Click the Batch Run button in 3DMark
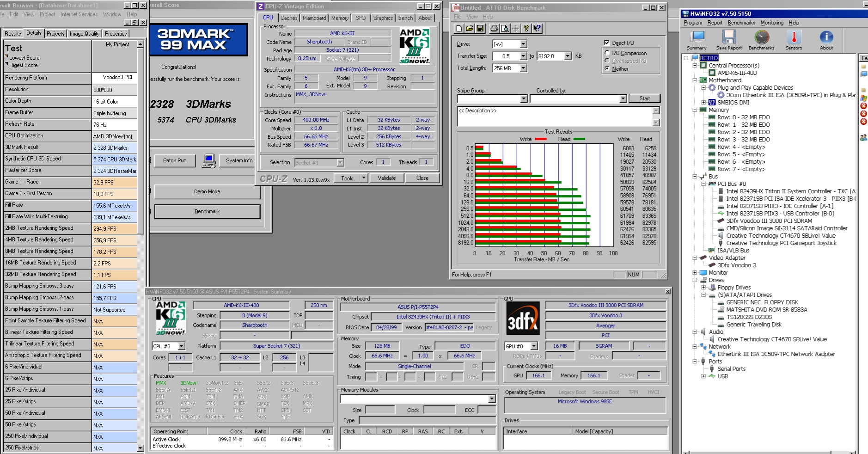 pyautogui.click(x=175, y=160)
